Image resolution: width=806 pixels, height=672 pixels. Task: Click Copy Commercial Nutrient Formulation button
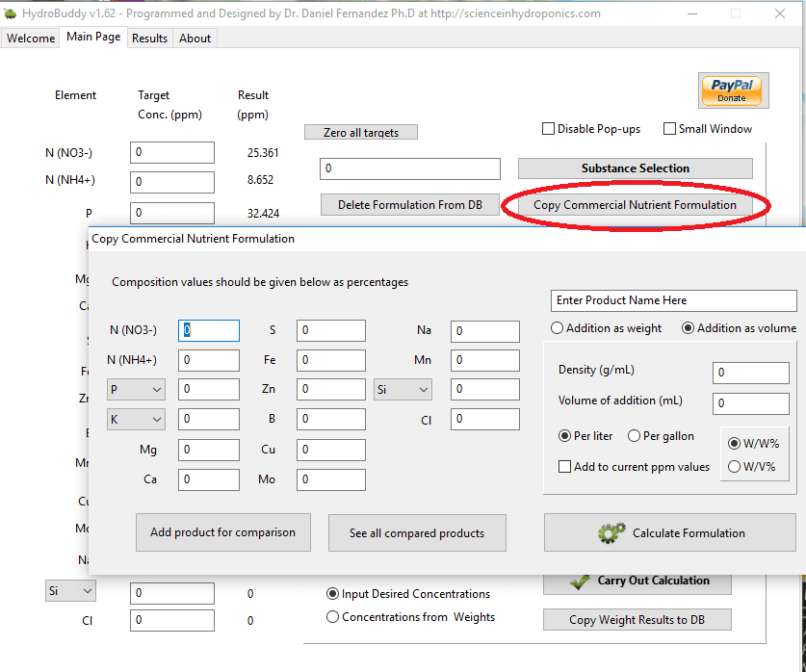coord(635,205)
